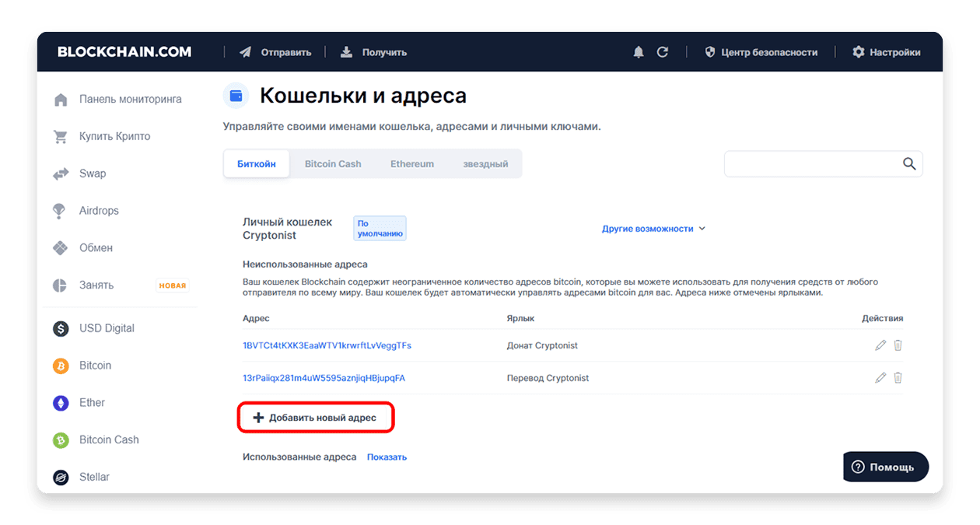Edit label for Донат Cryptonist address
Viewport: 980px width, 525px height.
click(880, 345)
